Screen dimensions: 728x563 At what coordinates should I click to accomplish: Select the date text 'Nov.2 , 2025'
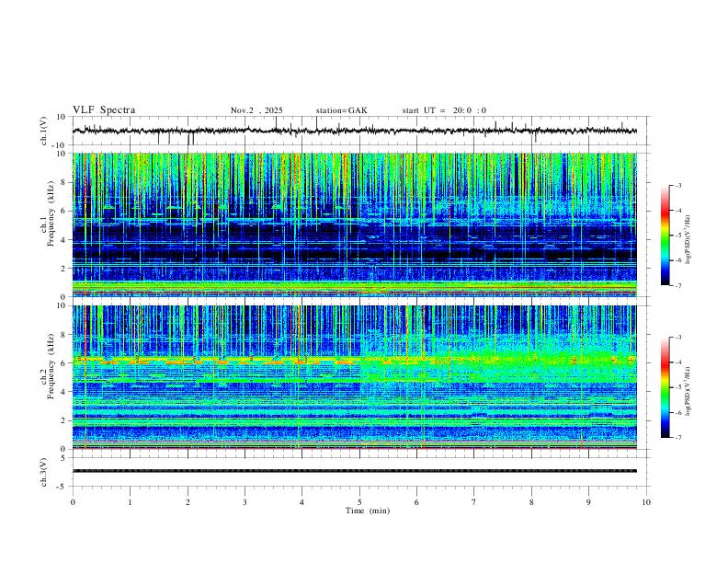click(x=256, y=110)
